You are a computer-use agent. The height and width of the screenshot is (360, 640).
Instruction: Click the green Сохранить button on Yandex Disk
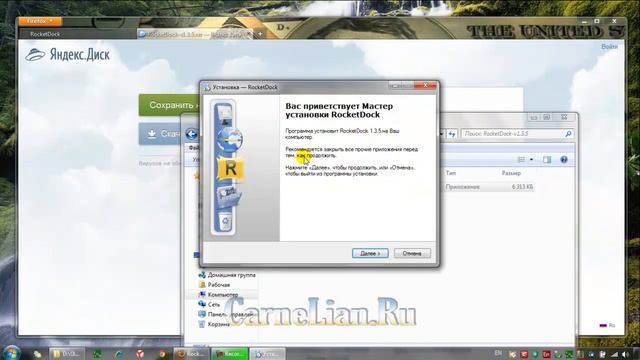[169, 105]
